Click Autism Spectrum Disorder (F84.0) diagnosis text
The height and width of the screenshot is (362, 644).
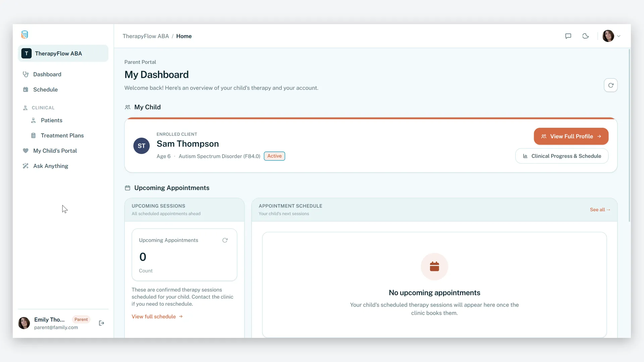click(219, 156)
